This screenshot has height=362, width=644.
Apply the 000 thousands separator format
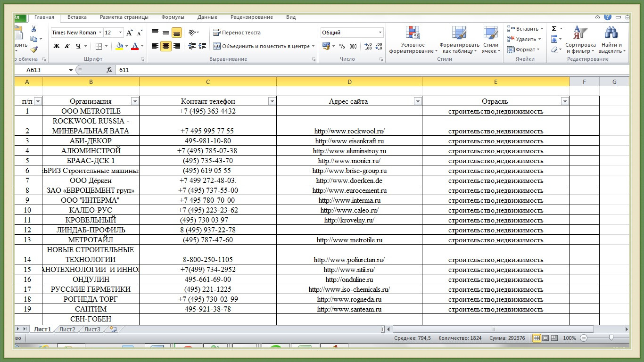pos(354,46)
